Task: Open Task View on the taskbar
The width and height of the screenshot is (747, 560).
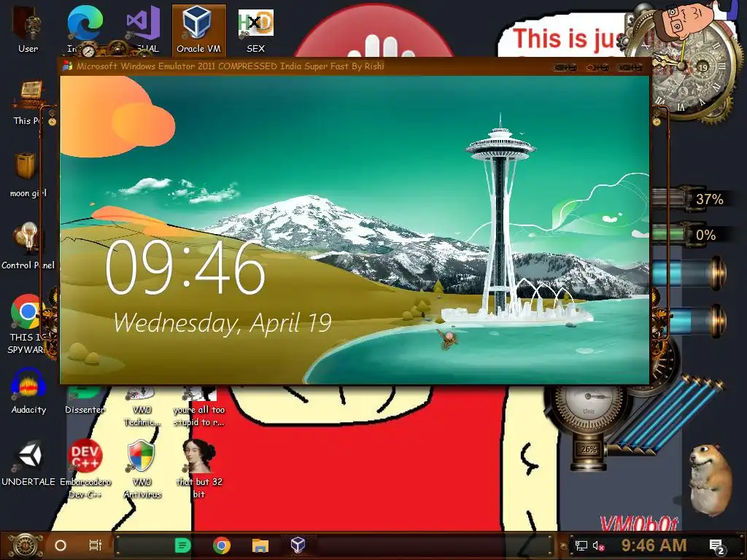Action: pos(96,545)
